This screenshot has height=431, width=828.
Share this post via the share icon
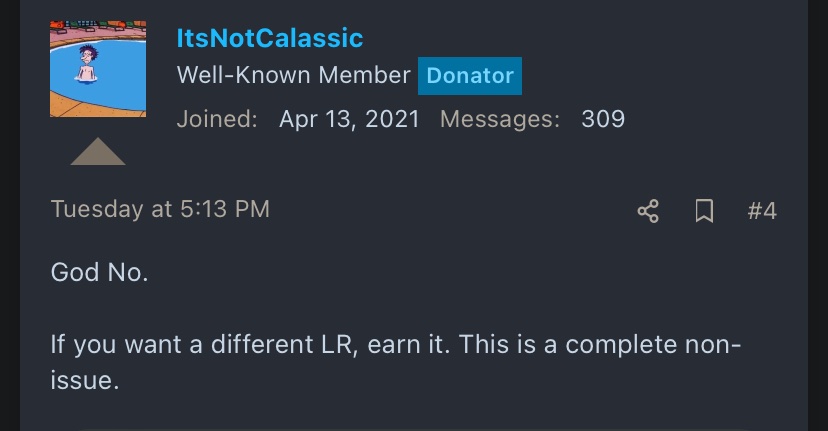tap(648, 211)
